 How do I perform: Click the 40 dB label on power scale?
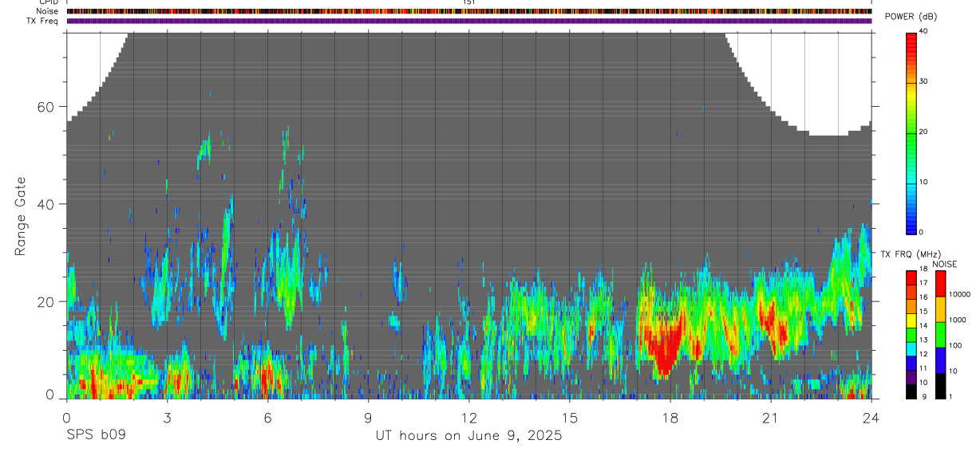click(923, 31)
